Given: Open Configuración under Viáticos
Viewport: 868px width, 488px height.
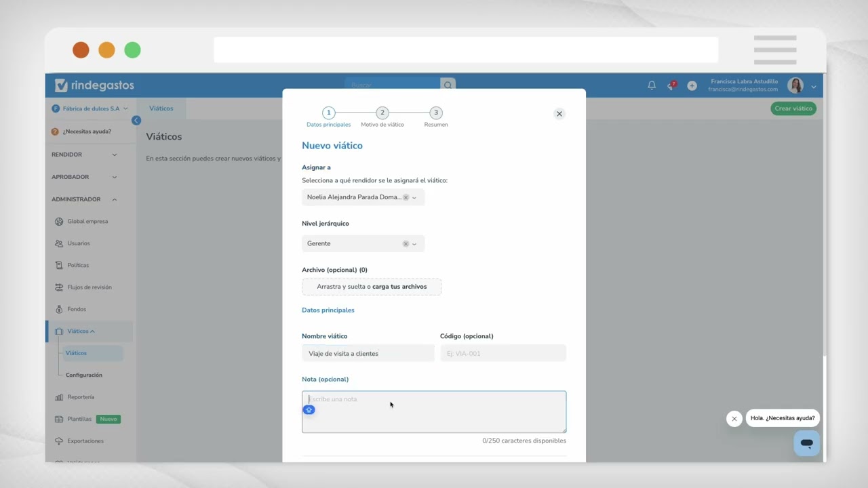Looking at the screenshot, I should point(84,375).
